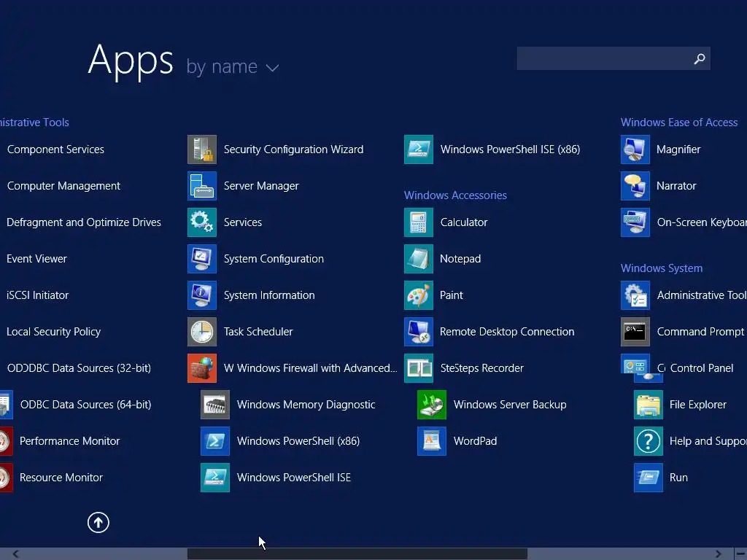The height and width of the screenshot is (560, 747).
Task: Open File Explorer icon
Action: point(649,405)
